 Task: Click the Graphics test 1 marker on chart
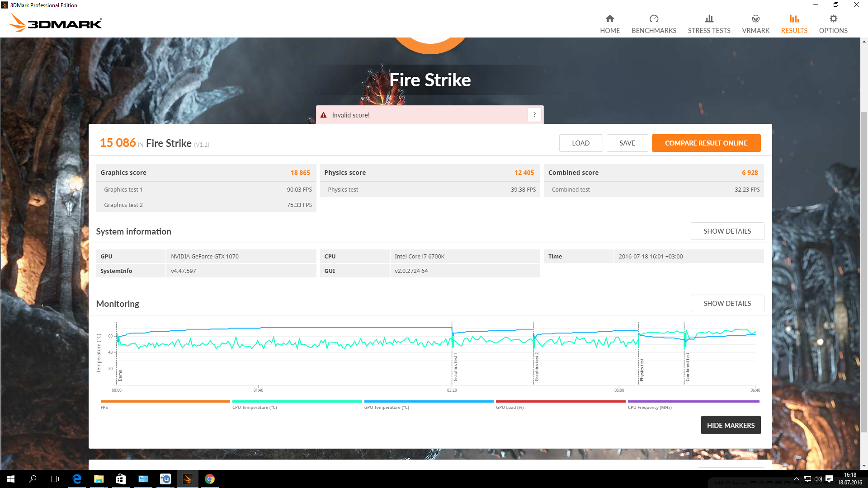tap(455, 368)
